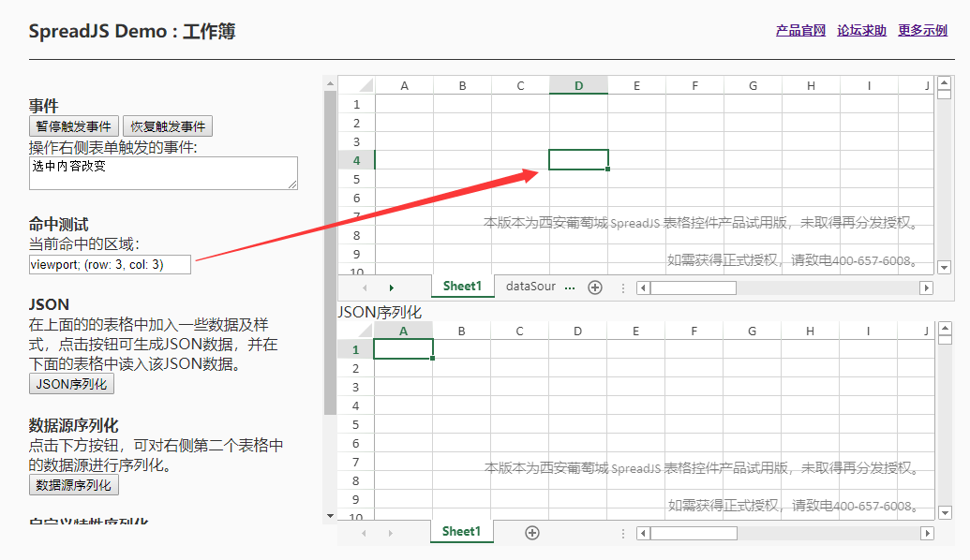Click the top sheet's vertical scroll up arrow
This screenshot has height=560, width=970.
[944, 82]
